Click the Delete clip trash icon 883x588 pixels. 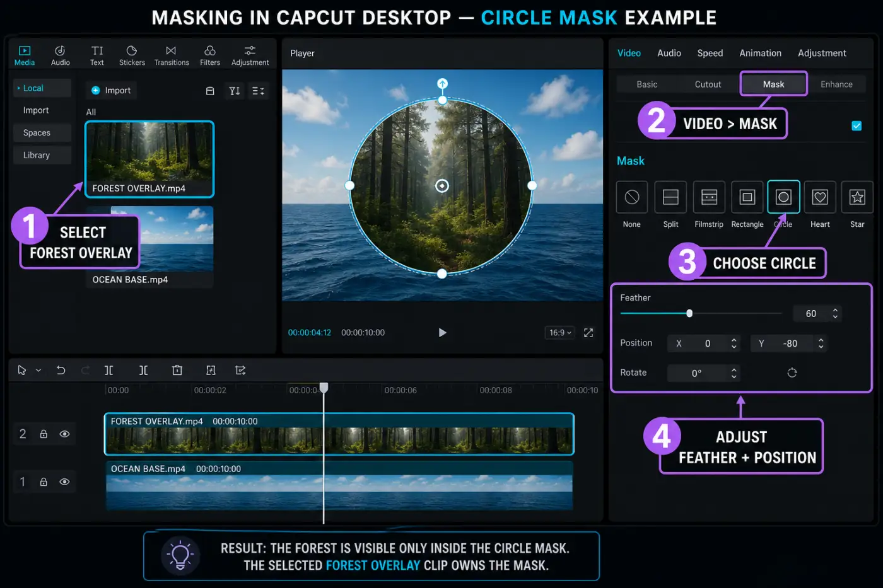pyautogui.click(x=177, y=371)
